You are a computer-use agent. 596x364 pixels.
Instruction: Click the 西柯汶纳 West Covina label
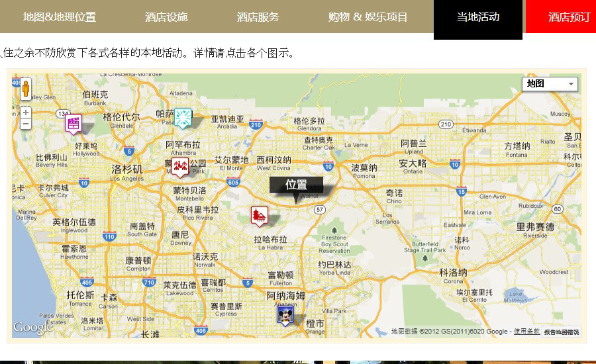coord(273,163)
